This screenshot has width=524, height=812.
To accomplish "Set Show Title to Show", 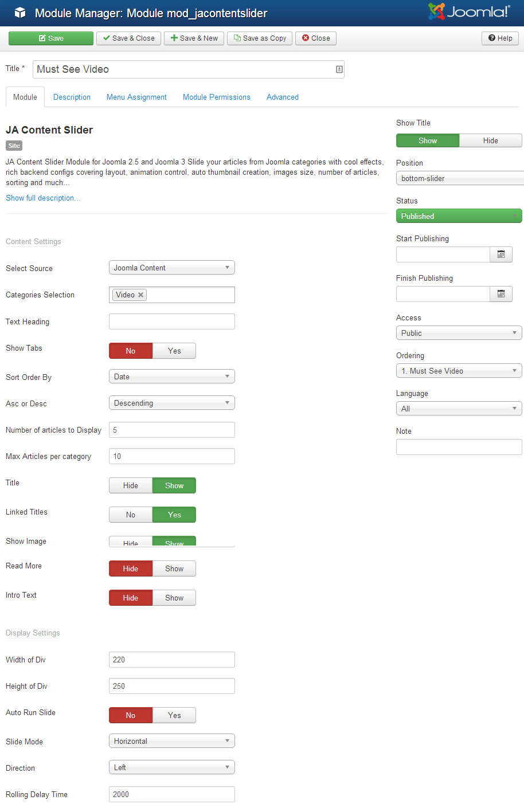I will click(x=428, y=140).
